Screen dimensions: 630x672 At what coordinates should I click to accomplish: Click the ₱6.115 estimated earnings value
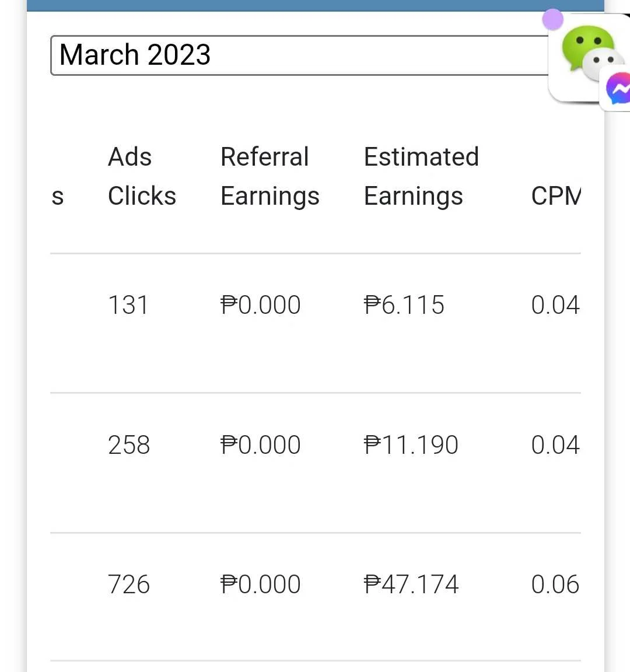tap(404, 305)
